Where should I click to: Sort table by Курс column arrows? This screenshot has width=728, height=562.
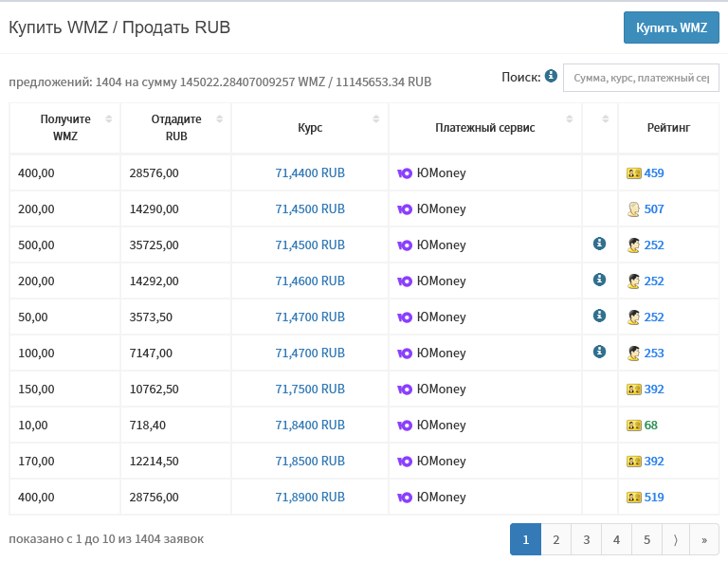click(376, 118)
